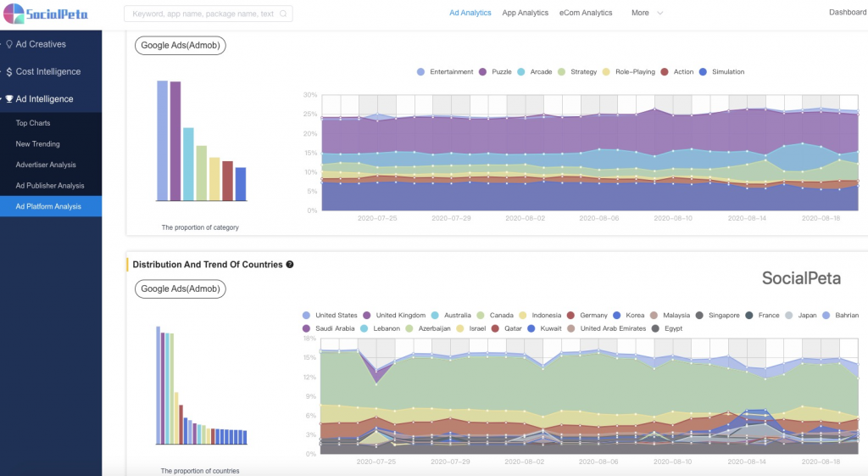Image resolution: width=868 pixels, height=476 pixels.
Task: Toggle the Egypt legend entry
Action: pyautogui.click(x=667, y=328)
